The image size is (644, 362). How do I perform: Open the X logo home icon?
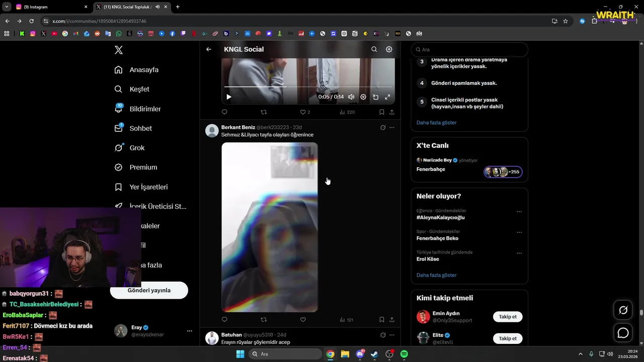pyautogui.click(x=118, y=50)
